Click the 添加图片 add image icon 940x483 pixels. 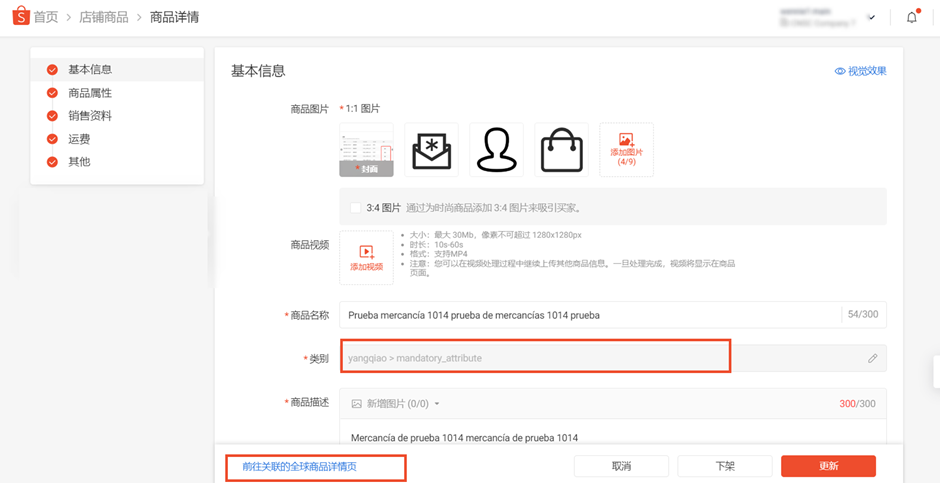[626, 141]
